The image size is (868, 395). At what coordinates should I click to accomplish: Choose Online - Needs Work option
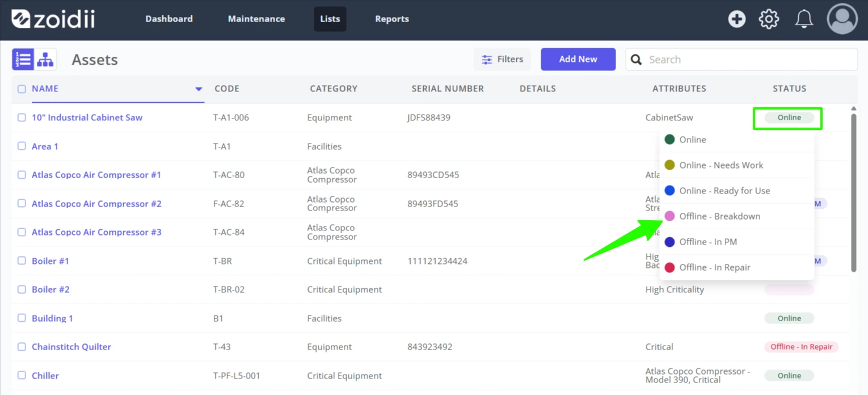[737, 165]
